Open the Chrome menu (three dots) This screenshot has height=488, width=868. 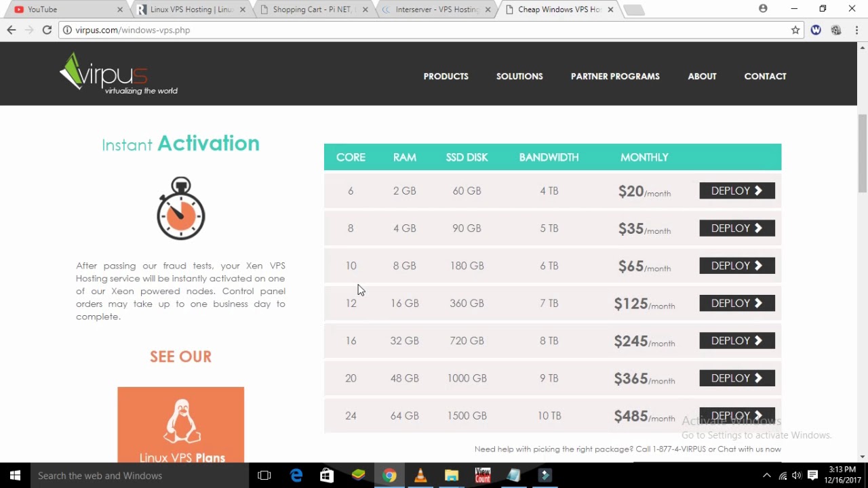(857, 30)
